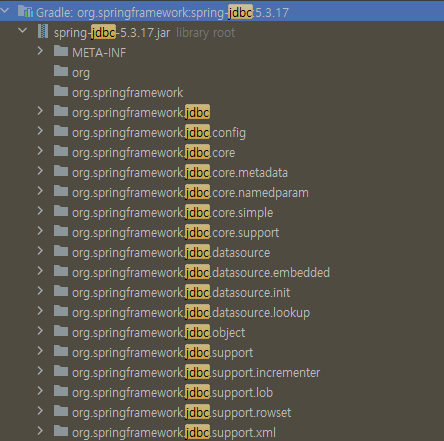Expand org.springframework.jdbc package
The height and width of the screenshot is (441, 444).
tap(40, 111)
